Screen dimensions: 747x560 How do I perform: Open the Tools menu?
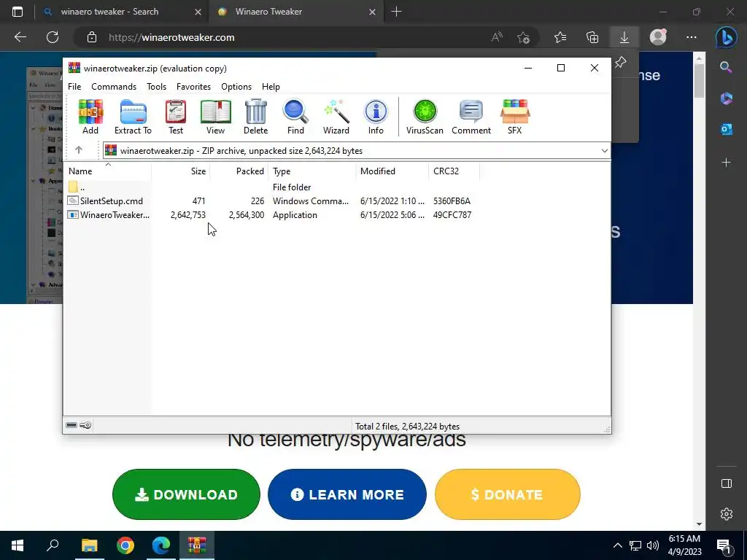pyautogui.click(x=156, y=87)
